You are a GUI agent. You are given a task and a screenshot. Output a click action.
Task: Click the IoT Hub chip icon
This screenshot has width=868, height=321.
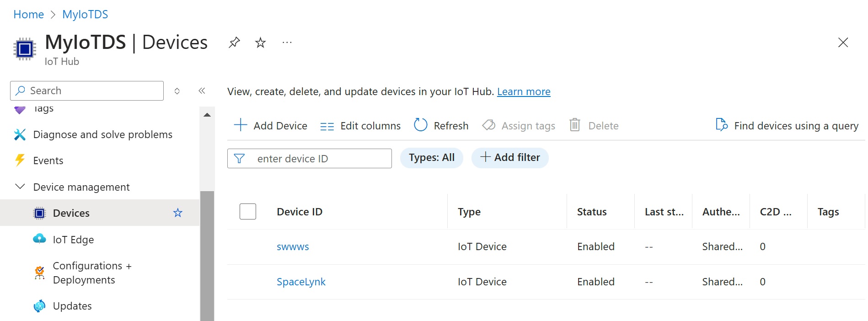tap(25, 48)
